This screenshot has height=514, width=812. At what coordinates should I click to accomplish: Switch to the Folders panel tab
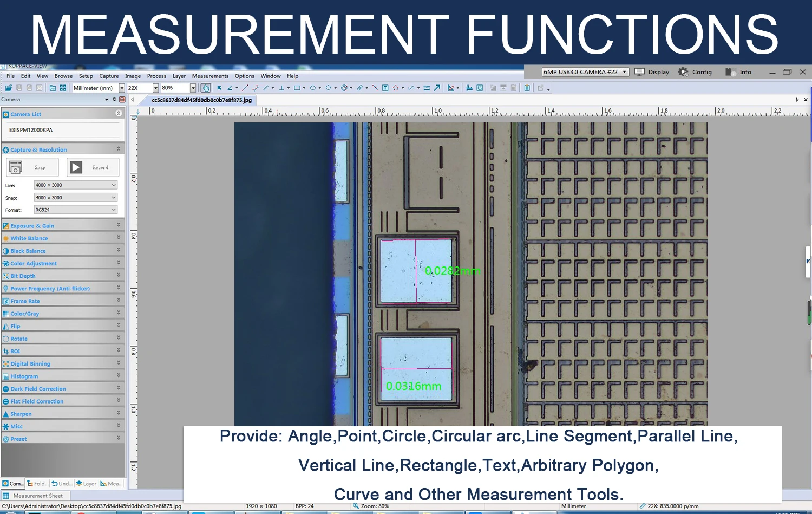38,484
